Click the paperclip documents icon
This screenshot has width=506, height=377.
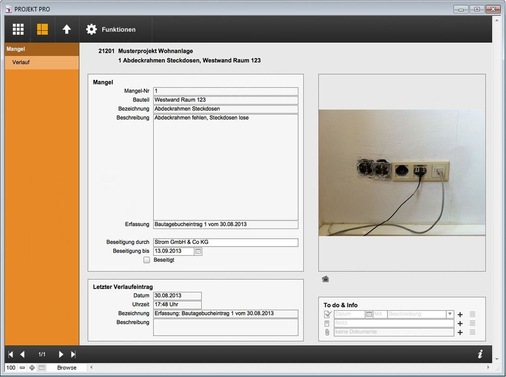click(327, 332)
